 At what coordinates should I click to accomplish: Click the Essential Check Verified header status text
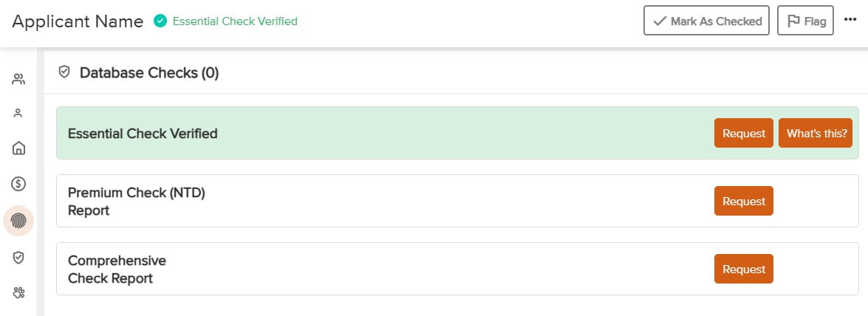(235, 21)
